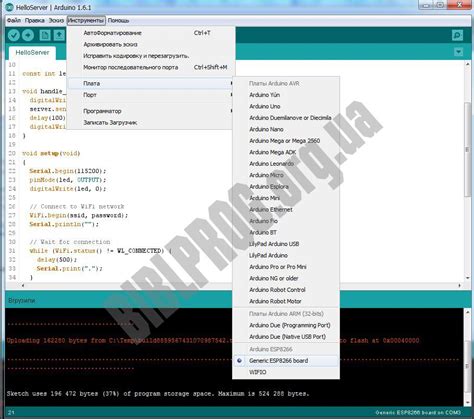Expand the Плата submenu arrow
The width and height of the screenshot is (474, 419).
click(231, 83)
